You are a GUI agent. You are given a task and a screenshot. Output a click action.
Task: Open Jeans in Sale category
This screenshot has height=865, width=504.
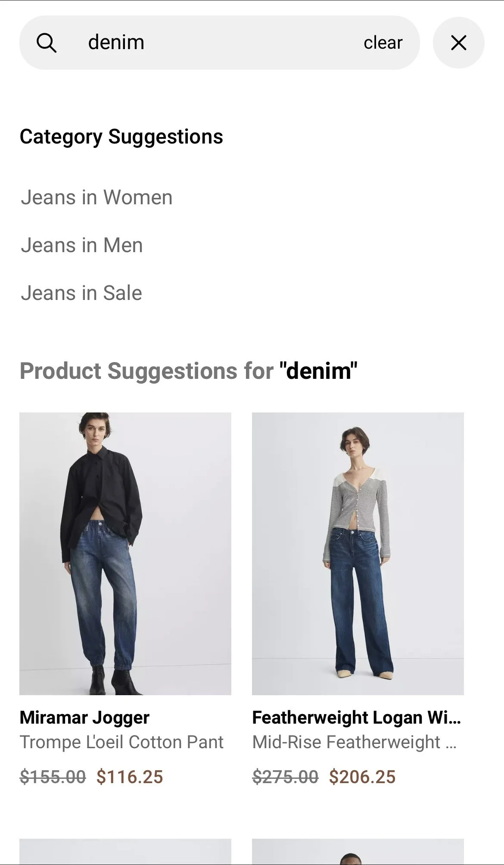(x=81, y=293)
